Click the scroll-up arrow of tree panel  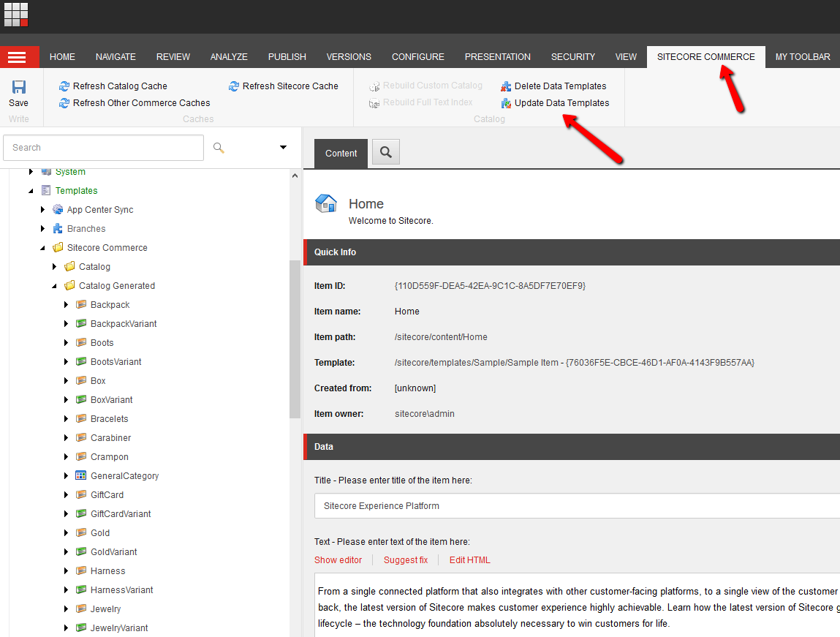[295, 176]
